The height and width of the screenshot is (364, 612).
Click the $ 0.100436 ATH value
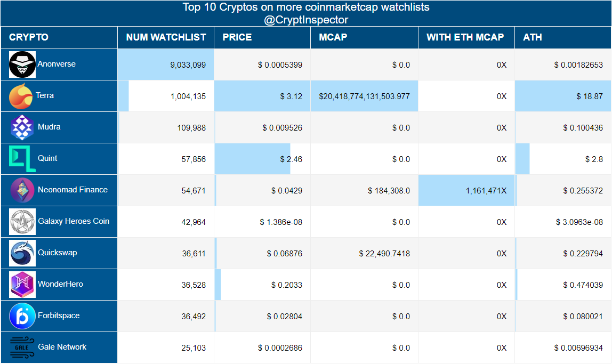(583, 128)
